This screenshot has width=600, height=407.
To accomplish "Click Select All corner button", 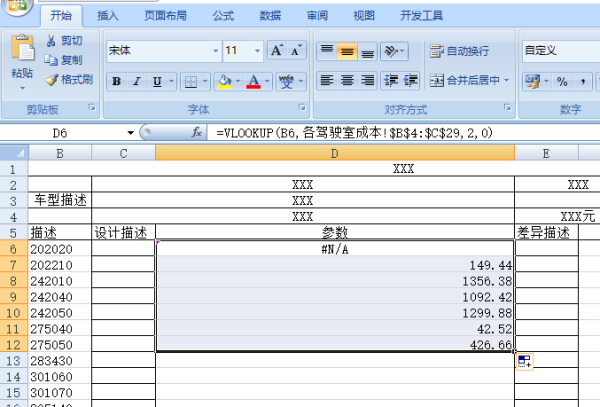I will point(14,153).
